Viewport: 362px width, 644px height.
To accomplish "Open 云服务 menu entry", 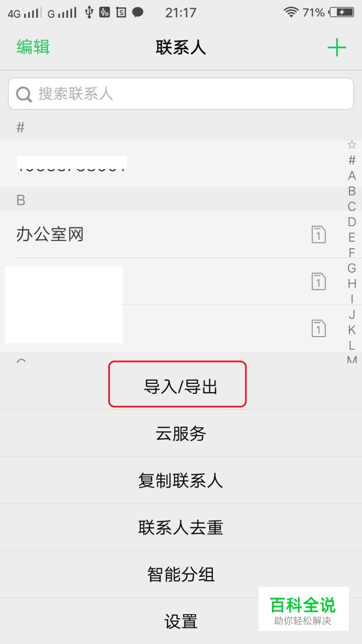I will click(181, 434).
